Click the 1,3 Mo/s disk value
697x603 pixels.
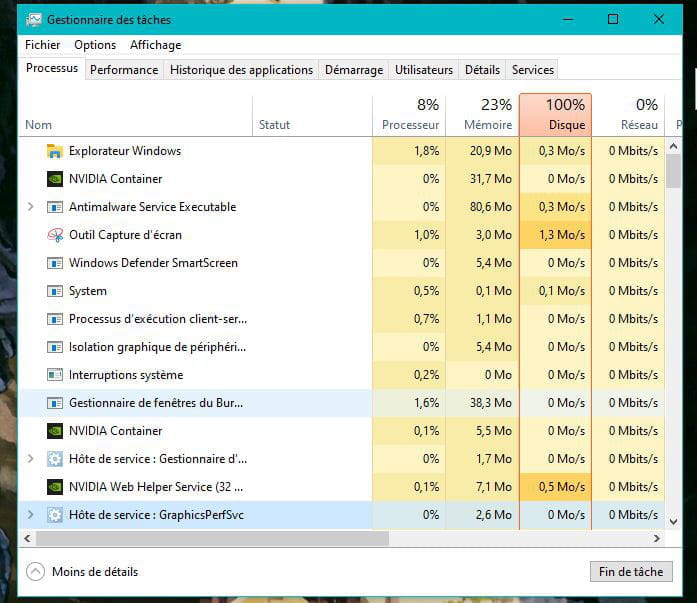coord(562,235)
